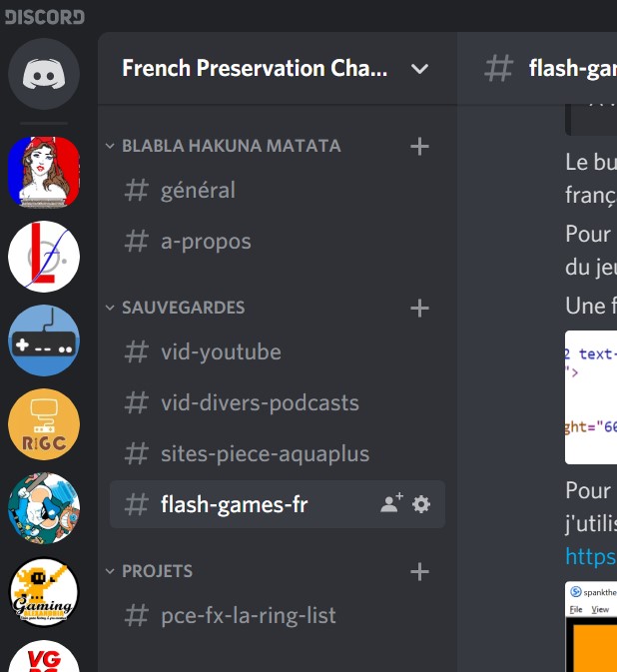Screen dimensions: 617x672
Task: Create channel in SAUVEGARDES category
Action: (419, 309)
